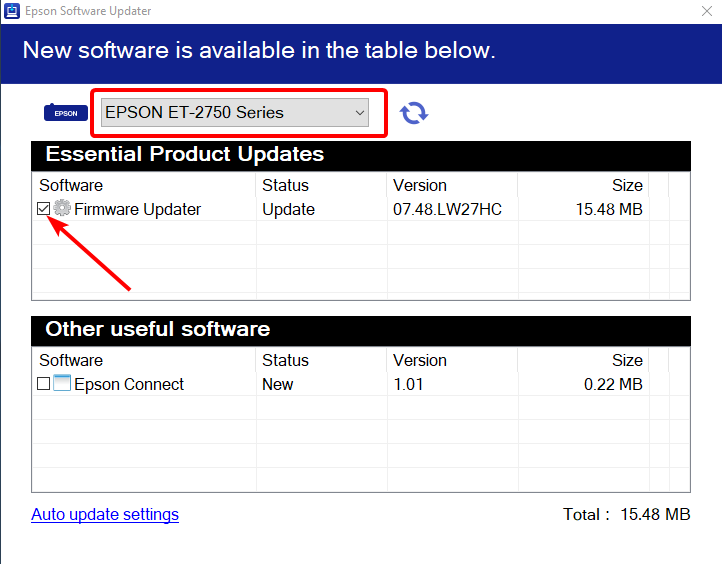The image size is (722, 564).
Task: Click the New status cell
Action: coord(278,384)
